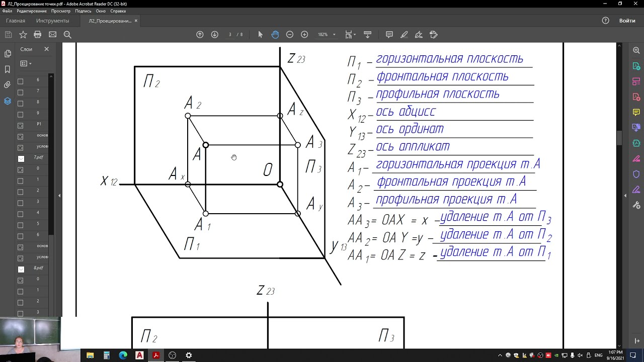Screen dimensions: 644x362
Task: Switch to the Главная tab
Action: 16,21
